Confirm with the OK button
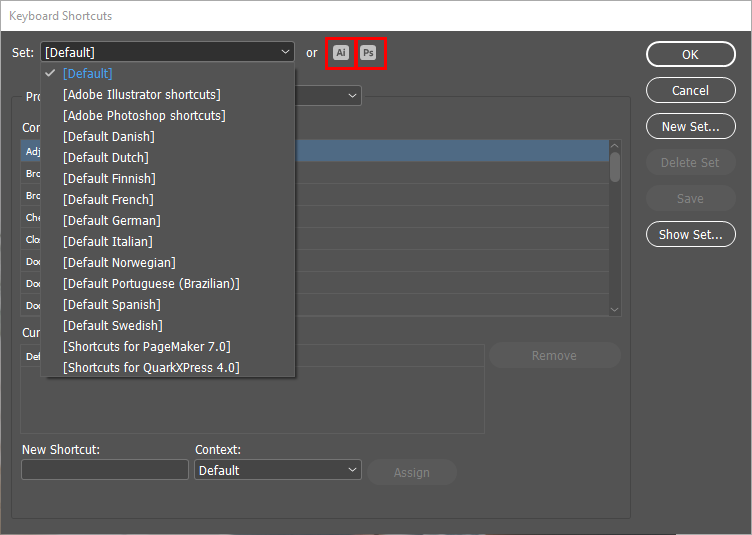Viewport: 752px width, 535px height. pos(691,54)
